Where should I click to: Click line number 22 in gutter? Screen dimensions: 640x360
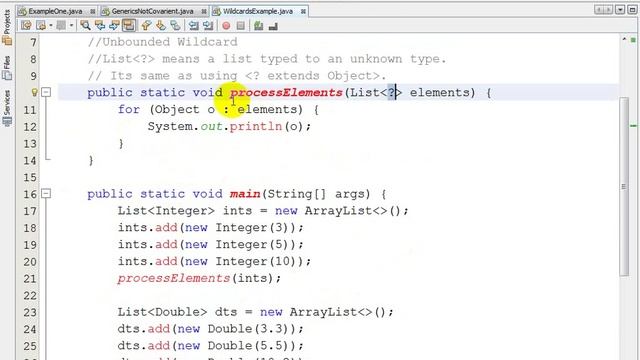(30, 296)
